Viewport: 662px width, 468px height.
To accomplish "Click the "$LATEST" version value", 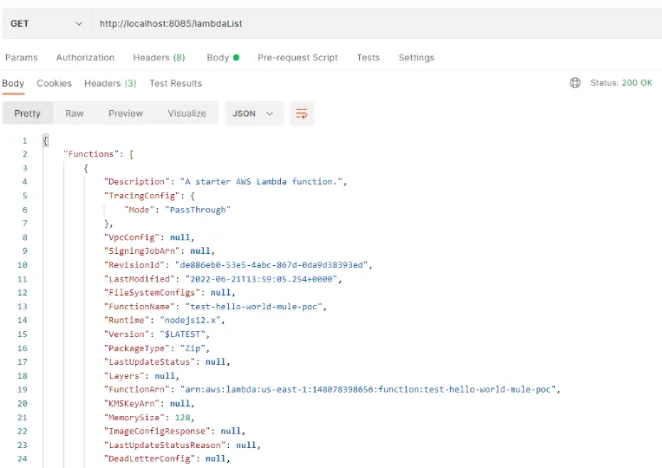I will (x=183, y=334).
